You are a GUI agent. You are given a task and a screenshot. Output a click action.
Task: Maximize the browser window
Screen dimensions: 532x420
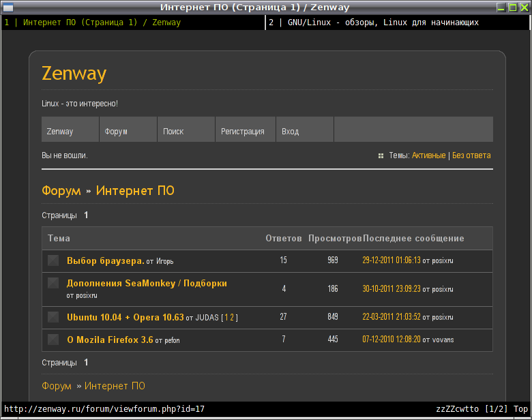click(x=513, y=7)
